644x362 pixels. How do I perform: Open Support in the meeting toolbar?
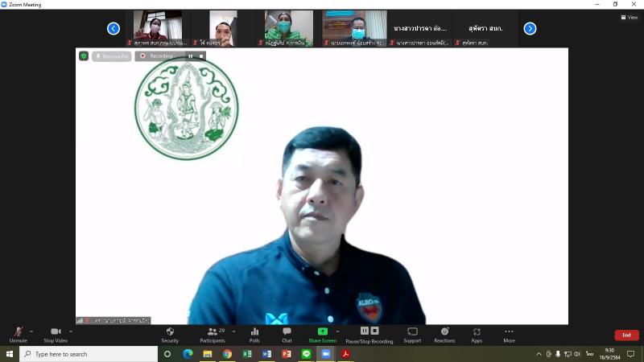click(x=412, y=335)
